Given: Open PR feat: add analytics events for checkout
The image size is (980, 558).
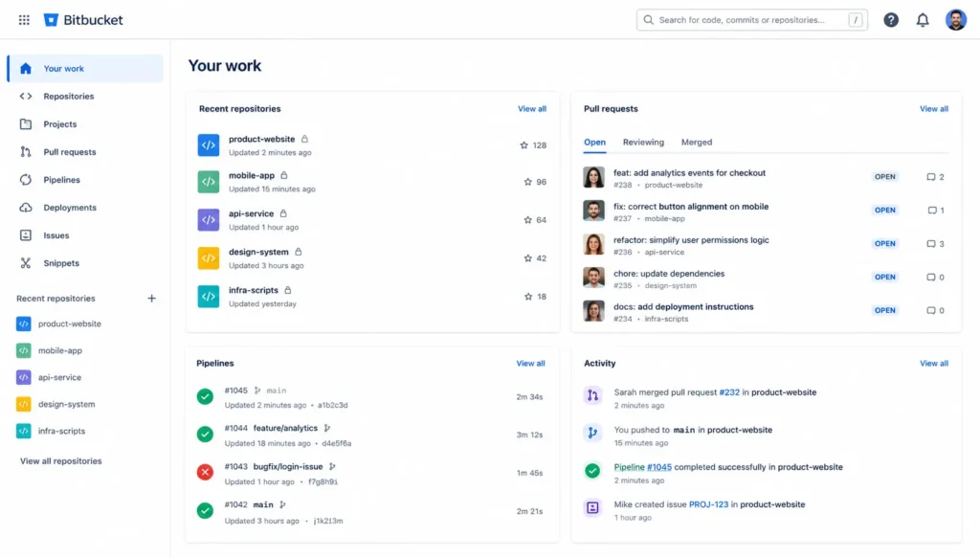Looking at the screenshot, I should click(689, 173).
